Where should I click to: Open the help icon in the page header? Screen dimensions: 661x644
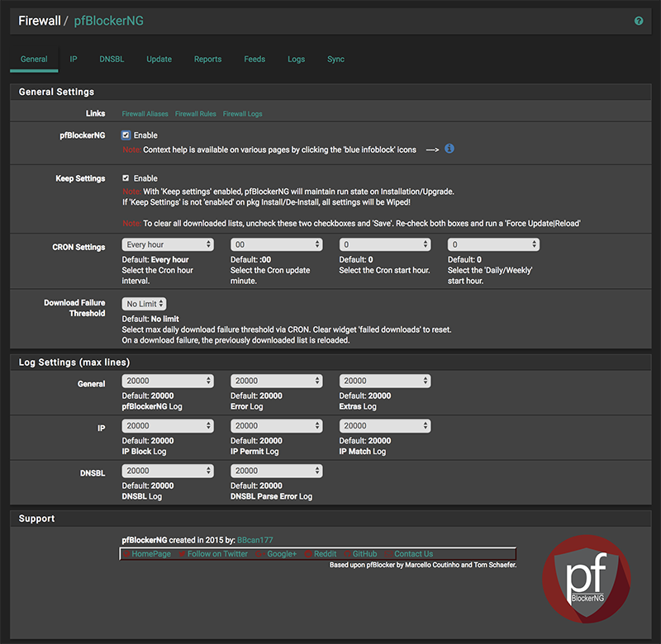[x=639, y=21]
